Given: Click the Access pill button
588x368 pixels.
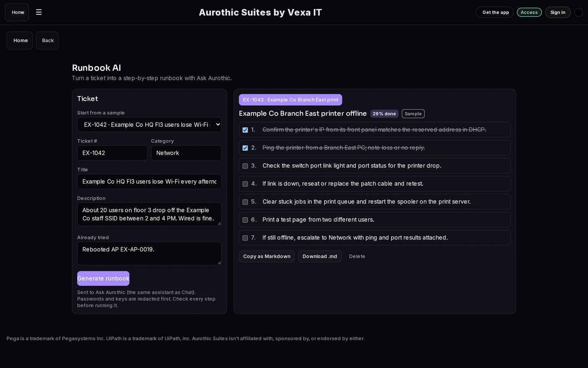Looking at the screenshot, I should 529,12.
